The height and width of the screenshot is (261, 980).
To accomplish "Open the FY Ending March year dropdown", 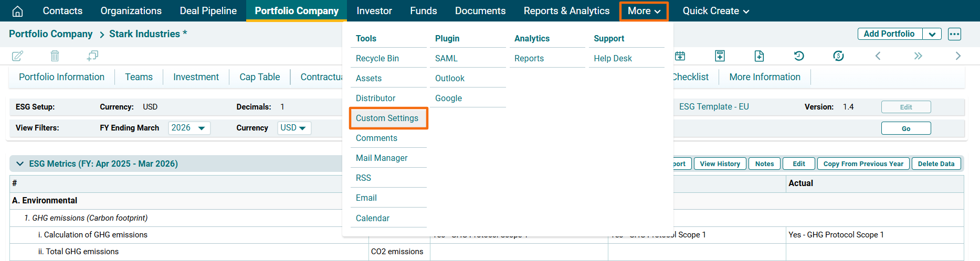I will point(189,128).
